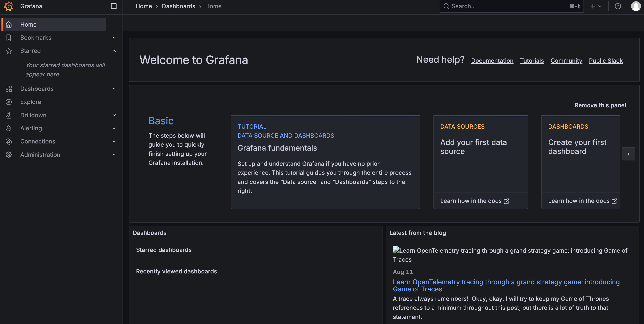Click Remove this panel link
The width and height of the screenshot is (644, 324).
(600, 105)
